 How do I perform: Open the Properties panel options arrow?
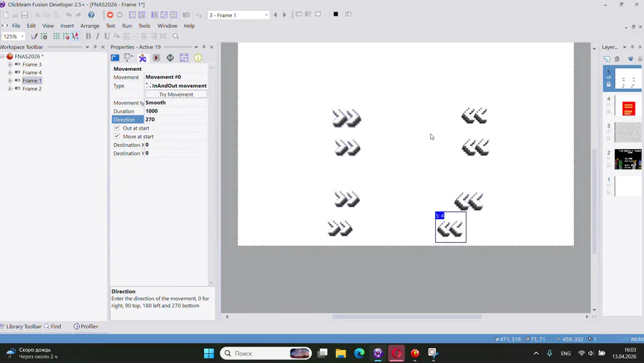pyautogui.click(x=196, y=47)
